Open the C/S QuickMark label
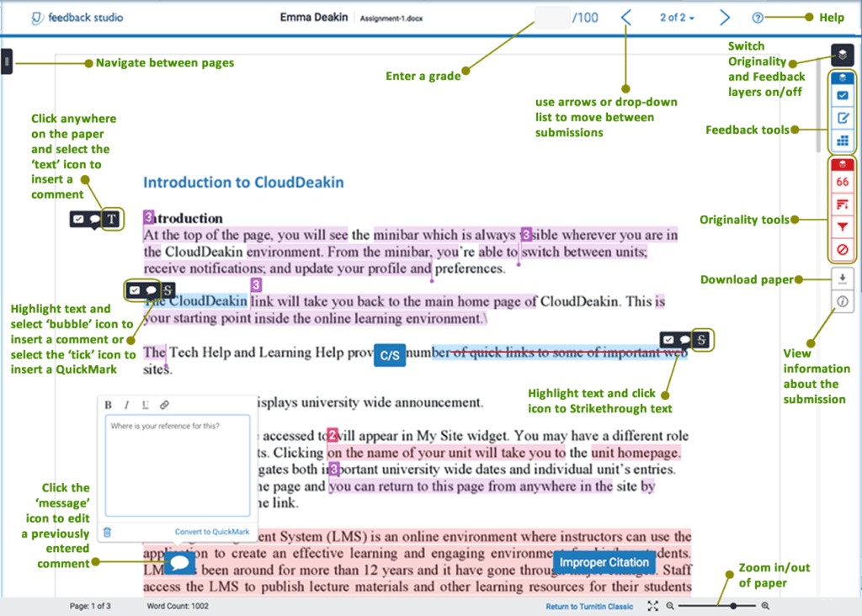862x616 pixels. [x=390, y=355]
